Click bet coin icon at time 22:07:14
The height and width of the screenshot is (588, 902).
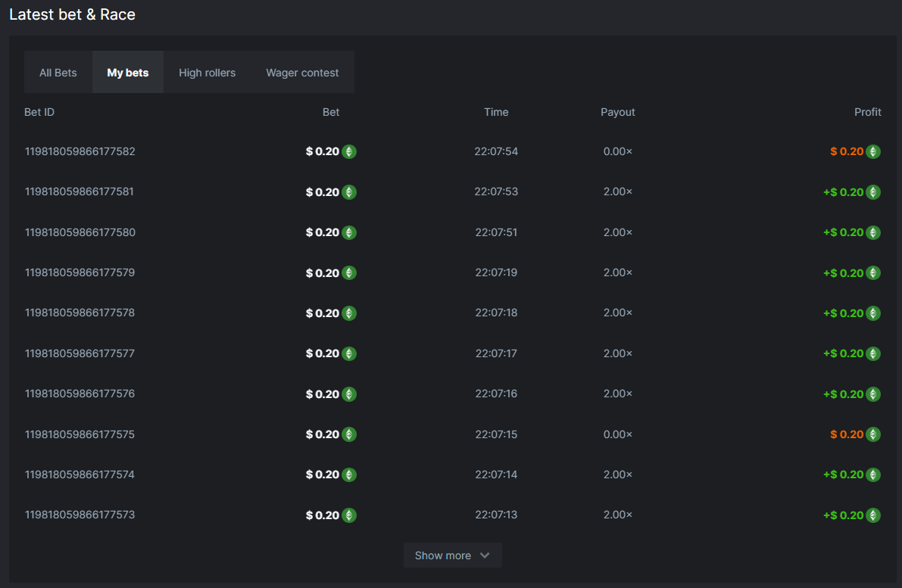click(x=348, y=474)
